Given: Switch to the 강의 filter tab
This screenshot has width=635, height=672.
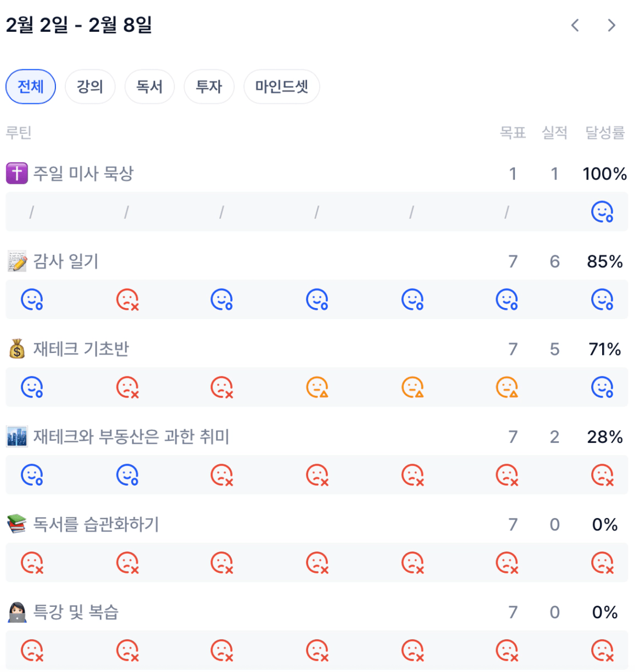Looking at the screenshot, I should [90, 87].
